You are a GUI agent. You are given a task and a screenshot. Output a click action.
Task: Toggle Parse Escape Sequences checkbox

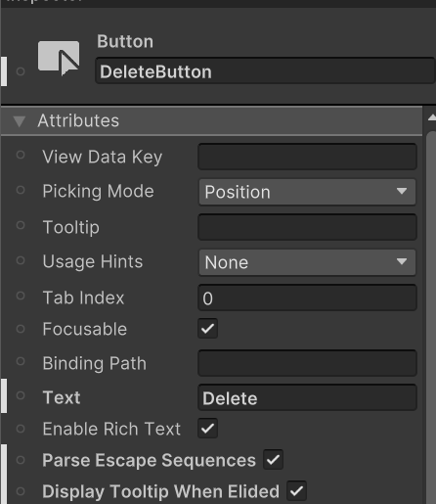pyautogui.click(x=273, y=460)
